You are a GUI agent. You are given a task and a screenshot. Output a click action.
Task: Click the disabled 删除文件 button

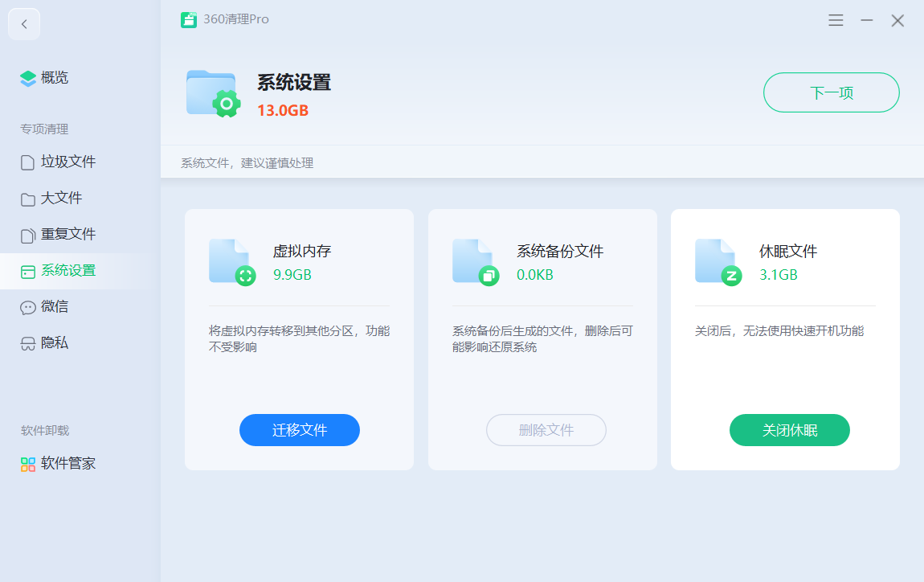546,430
